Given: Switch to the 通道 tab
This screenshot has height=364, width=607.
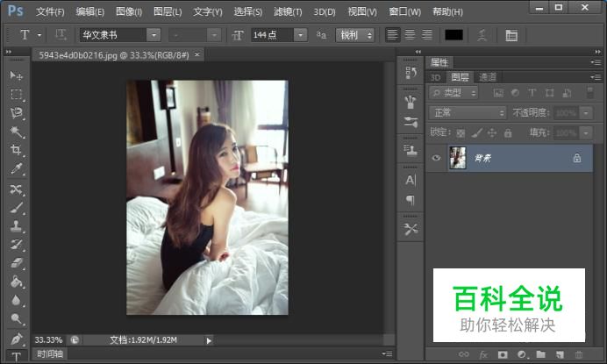Looking at the screenshot, I should click(488, 77).
